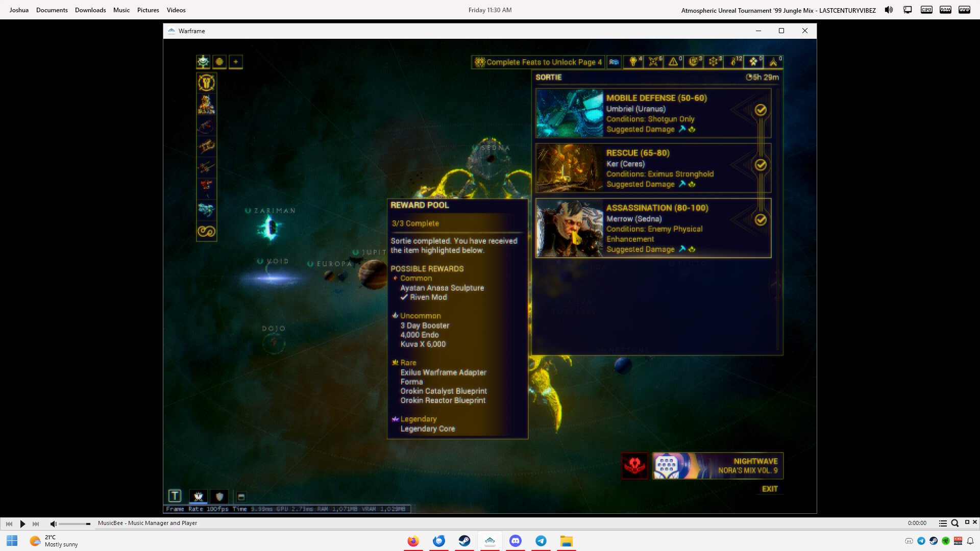The width and height of the screenshot is (980, 551).
Task: Open the warning-triangle events tab
Action: [x=674, y=62]
